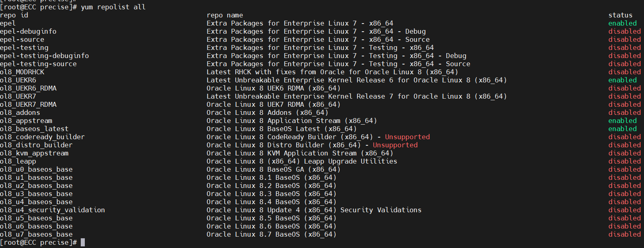The width and height of the screenshot is (644, 248).
Task: Select the ol8_MODRHCK repo id
Action: click(22, 72)
